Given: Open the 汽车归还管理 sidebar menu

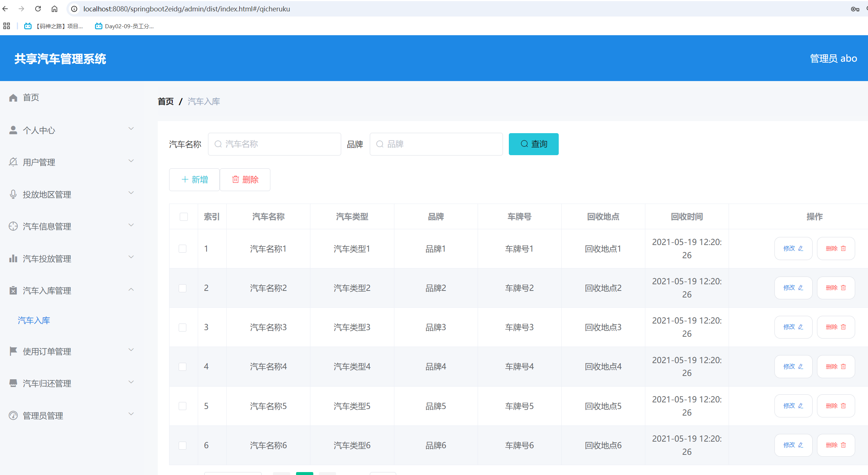Looking at the screenshot, I should tap(47, 384).
